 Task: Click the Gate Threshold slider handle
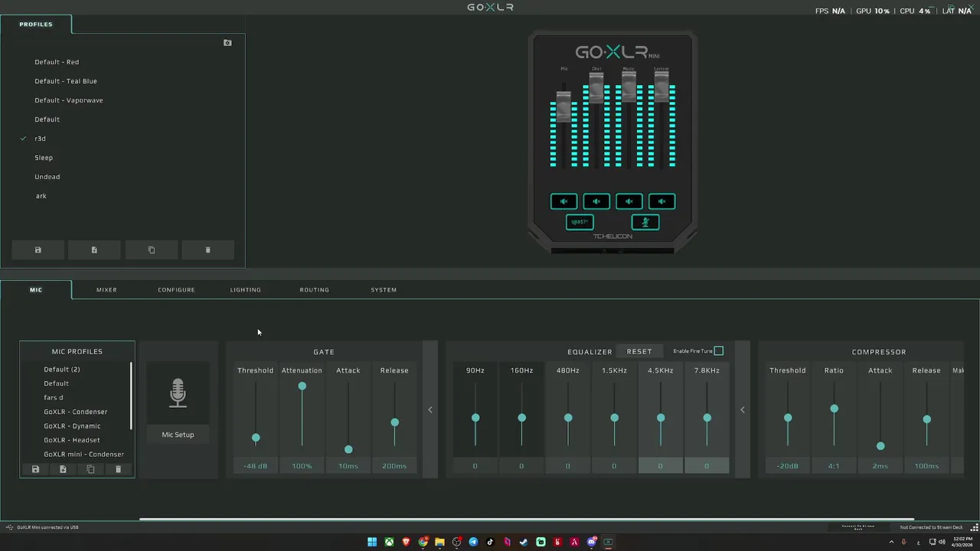(x=256, y=438)
